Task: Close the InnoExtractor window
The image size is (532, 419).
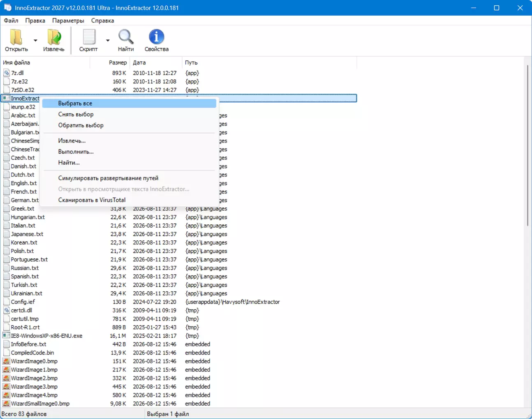Action: click(x=520, y=8)
